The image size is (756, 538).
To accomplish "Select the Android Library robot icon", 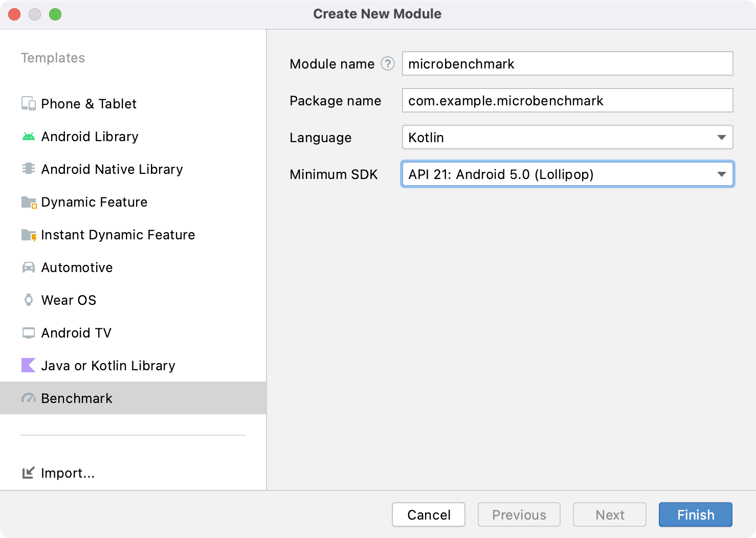I will 29,137.
